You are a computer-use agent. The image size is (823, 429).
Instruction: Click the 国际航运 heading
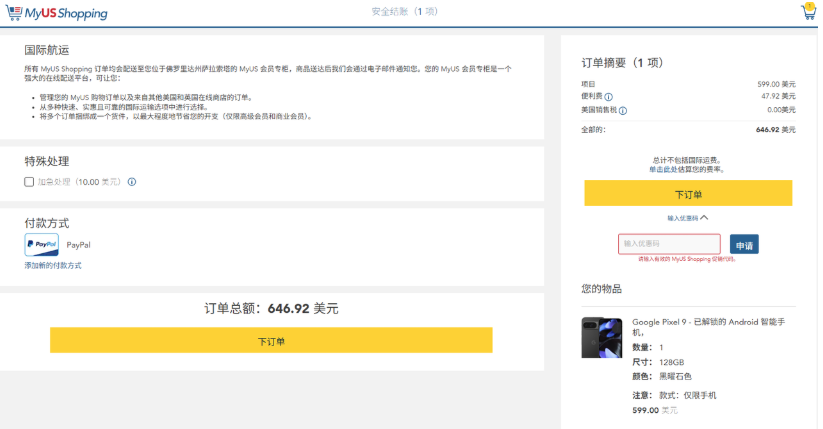pyautogui.click(x=47, y=50)
